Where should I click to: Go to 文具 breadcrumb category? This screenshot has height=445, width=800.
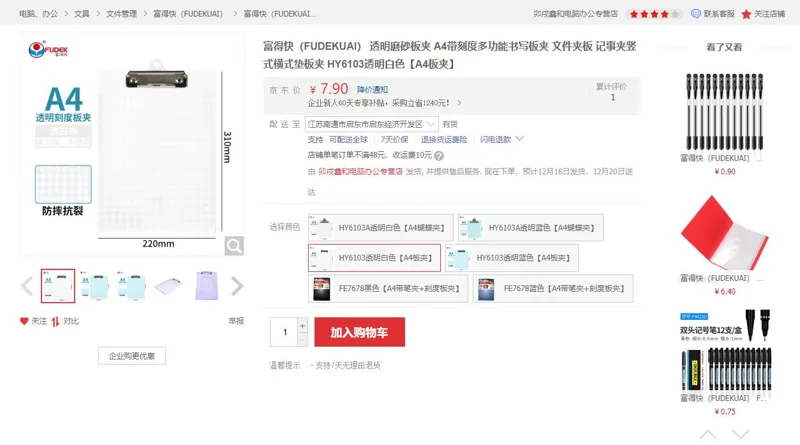click(82, 14)
